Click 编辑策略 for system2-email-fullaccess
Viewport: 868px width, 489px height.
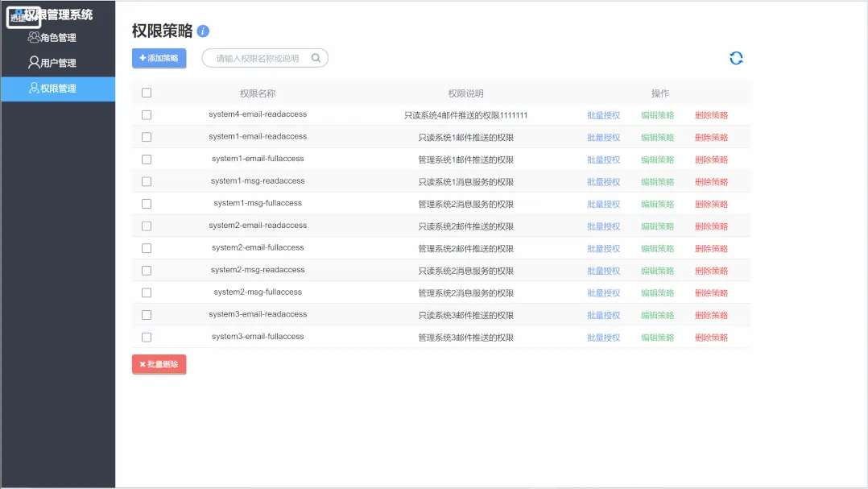(x=657, y=248)
